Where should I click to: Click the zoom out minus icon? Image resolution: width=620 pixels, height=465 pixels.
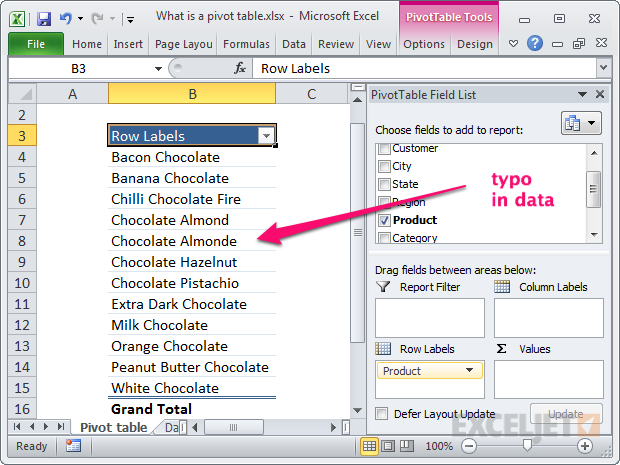(469, 446)
